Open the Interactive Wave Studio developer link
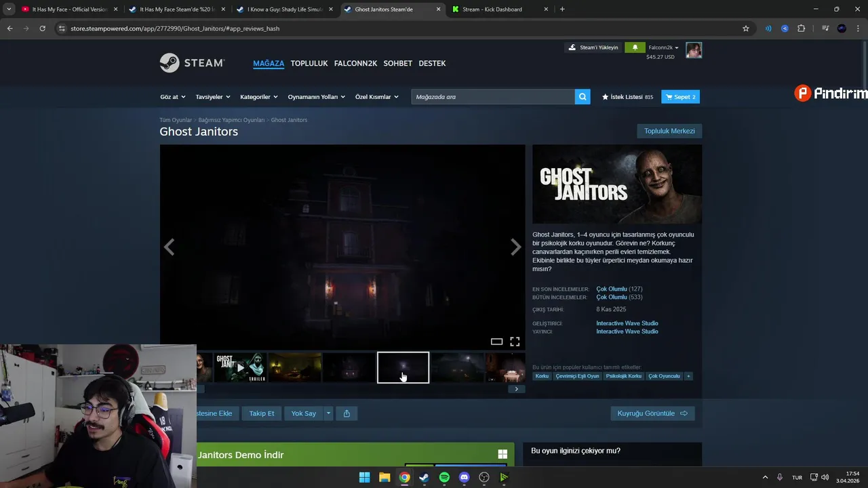This screenshot has height=488, width=868. coord(627,323)
